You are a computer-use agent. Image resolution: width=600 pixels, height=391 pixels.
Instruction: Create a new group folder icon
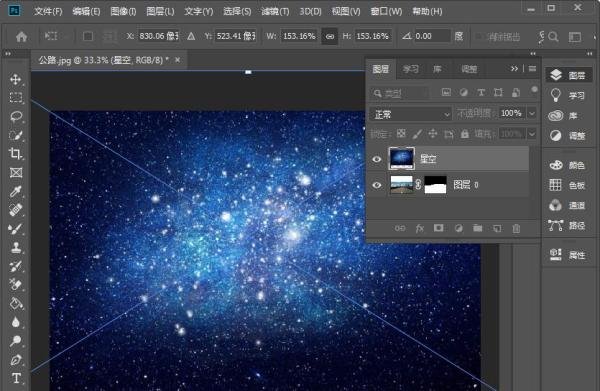click(x=478, y=228)
